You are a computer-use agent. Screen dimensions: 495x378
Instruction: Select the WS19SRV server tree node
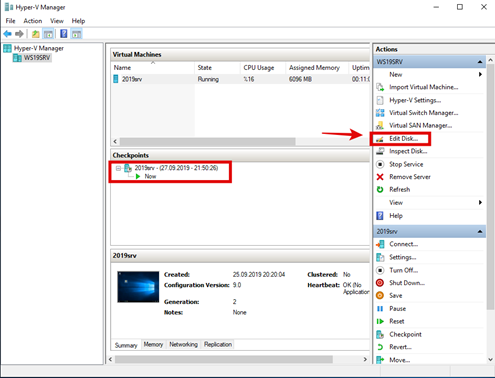(x=37, y=58)
